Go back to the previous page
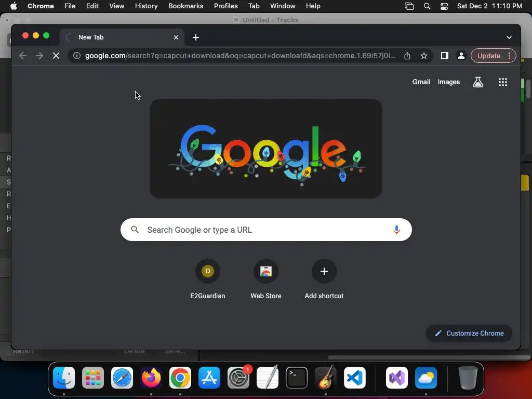Viewport: 532px width, 399px height. (23, 56)
